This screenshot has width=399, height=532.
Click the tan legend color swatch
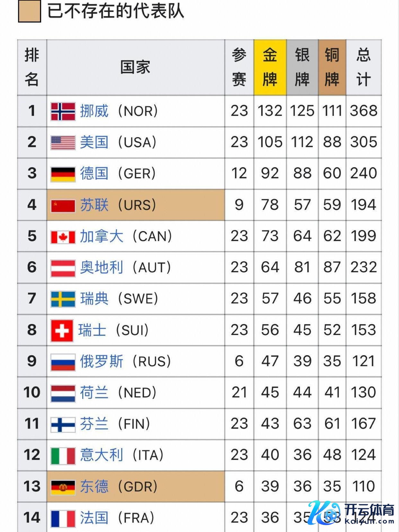(x=30, y=11)
